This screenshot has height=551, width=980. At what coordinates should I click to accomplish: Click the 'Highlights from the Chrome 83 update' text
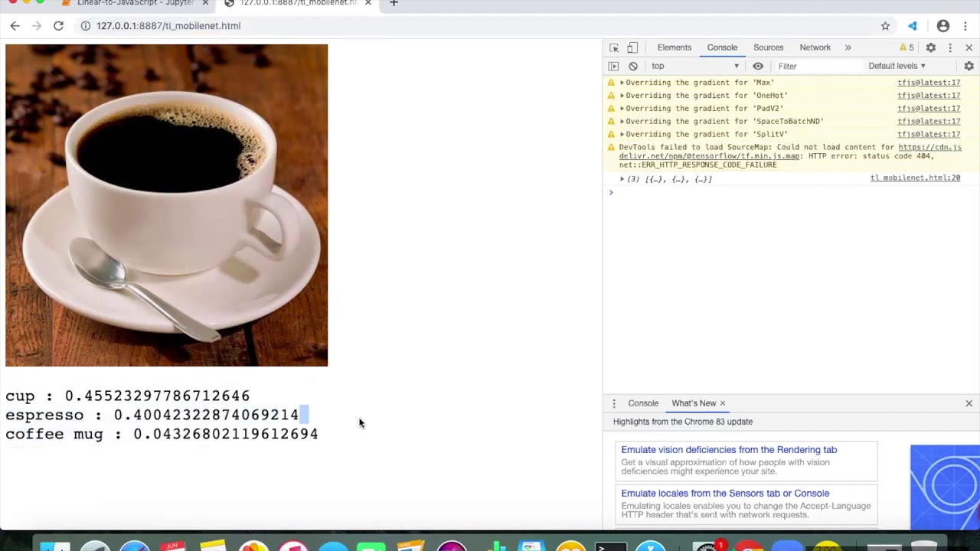[x=683, y=422]
